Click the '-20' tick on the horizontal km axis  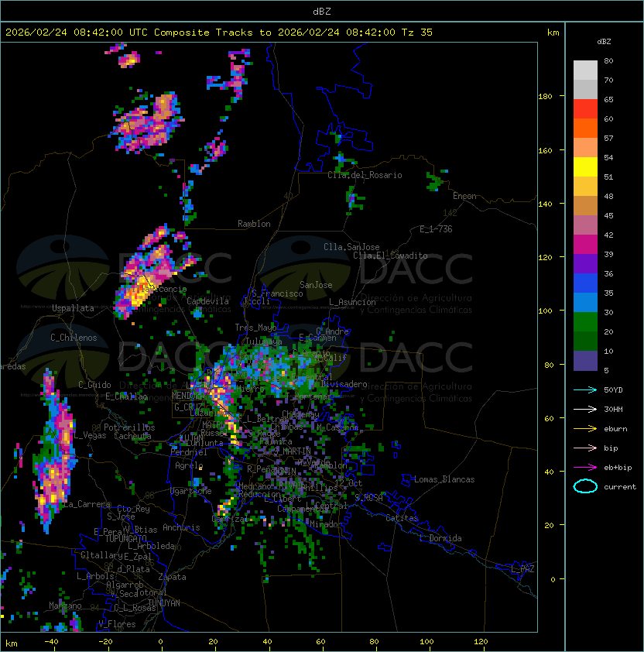tap(105, 642)
